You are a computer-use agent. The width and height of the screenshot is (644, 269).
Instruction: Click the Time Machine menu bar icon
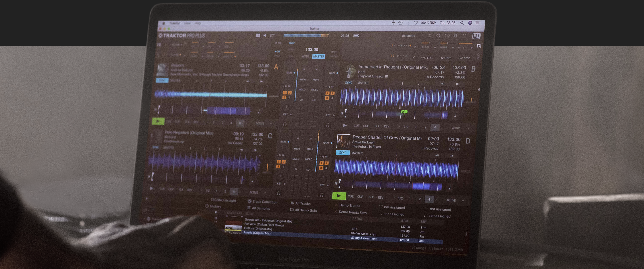tap(400, 23)
